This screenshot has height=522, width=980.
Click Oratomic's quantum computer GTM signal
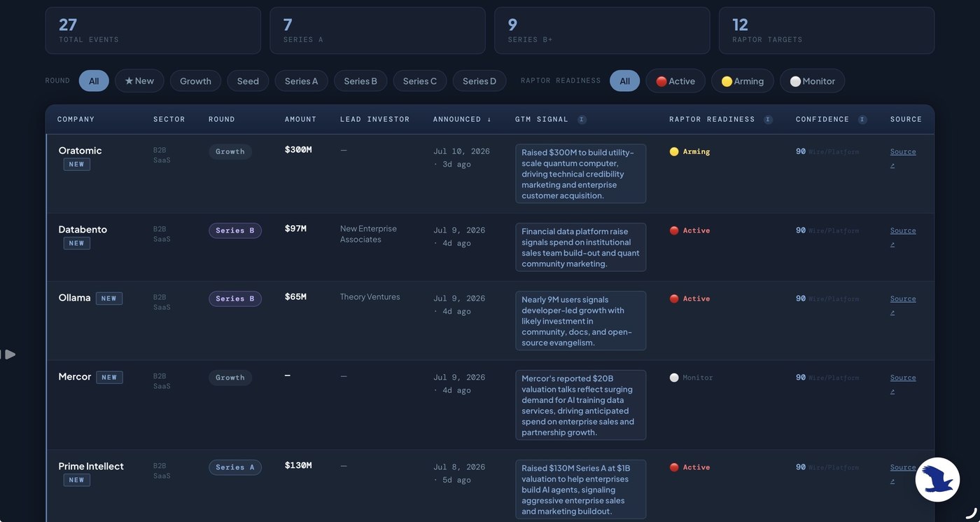581,174
